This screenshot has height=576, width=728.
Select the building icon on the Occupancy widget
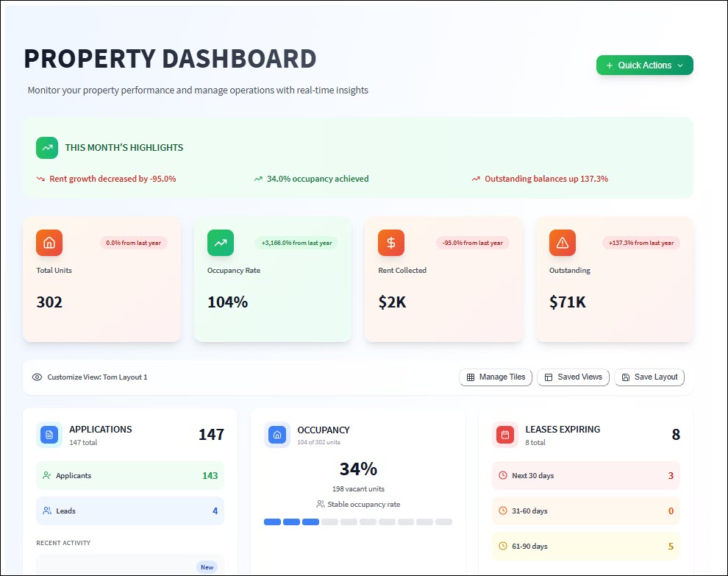coord(276,435)
